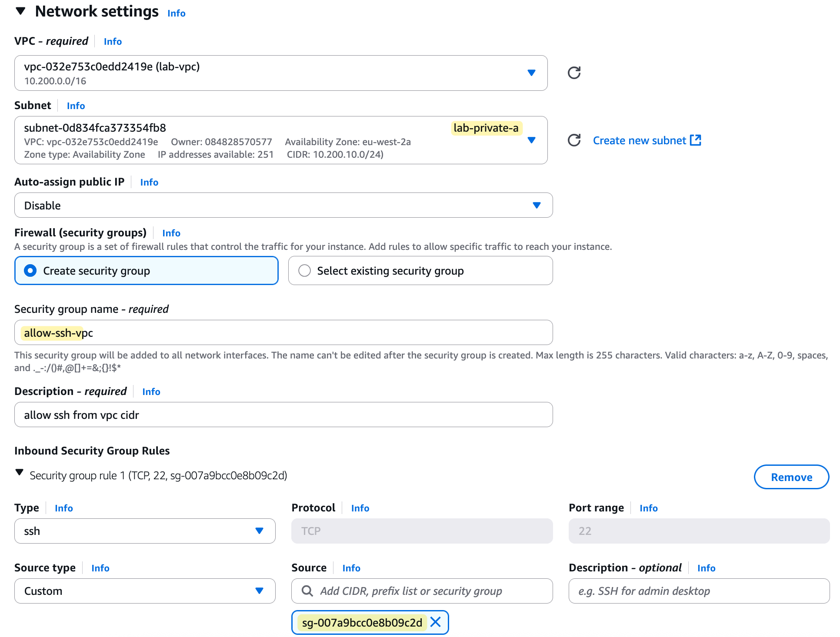840x637 pixels.
Task: Collapse the Network settings section
Action: pyautogui.click(x=20, y=11)
